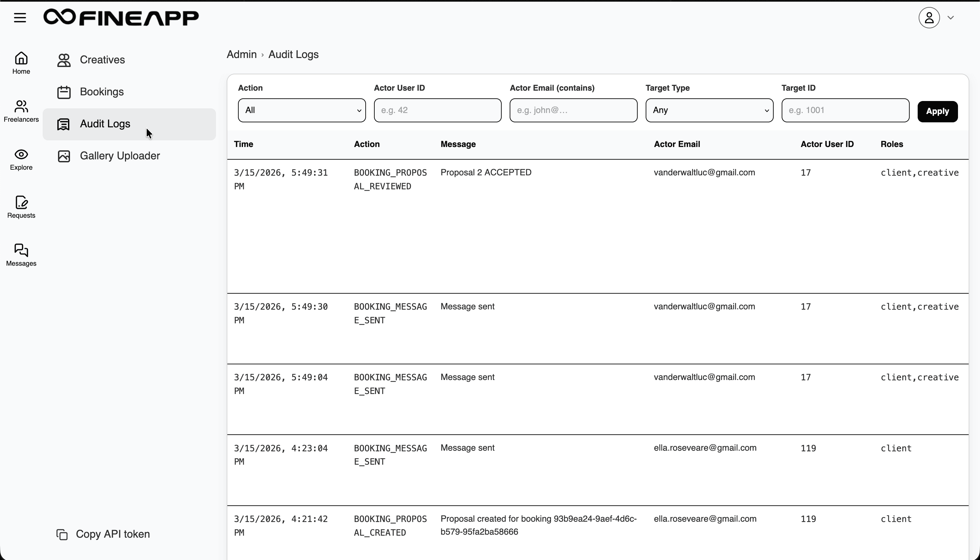Click the FINEAPP logo
The width and height of the screenshot is (980, 560).
(x=121, y=17)
